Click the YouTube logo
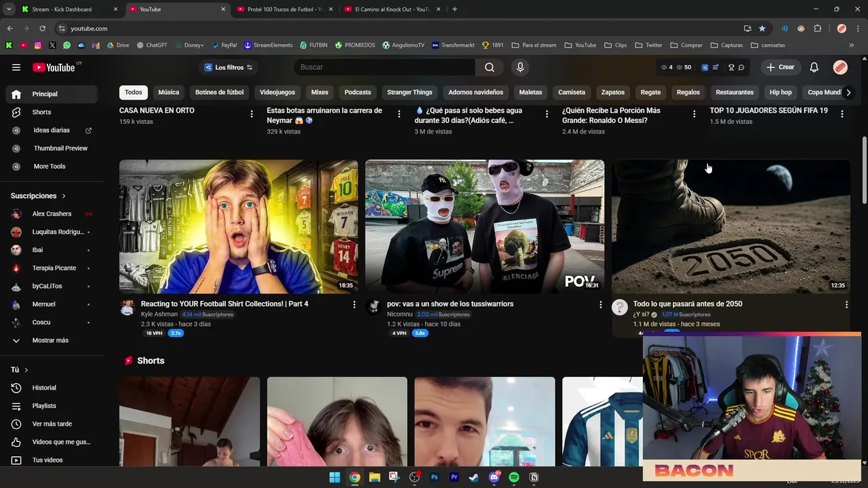 click(54, 67)
